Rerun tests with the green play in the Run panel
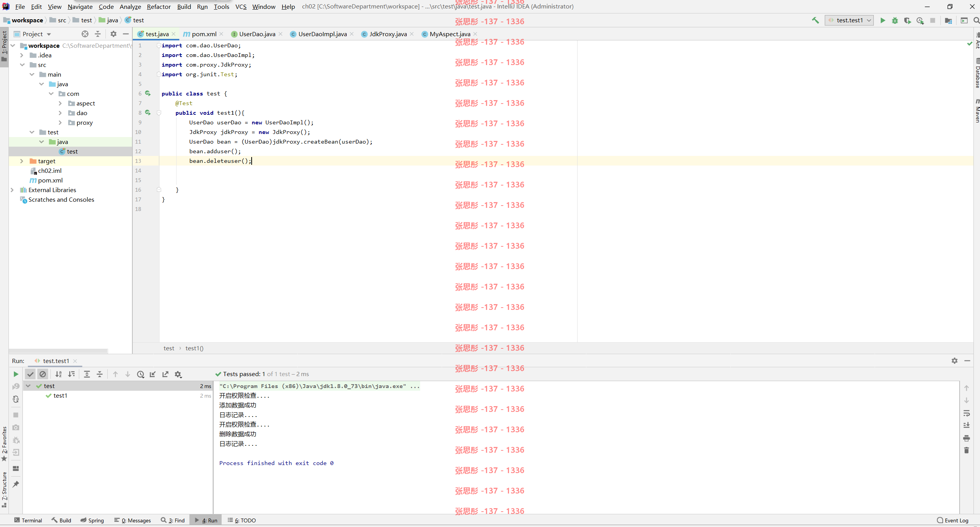Screen dimensions: 980x527 point(16,374)
